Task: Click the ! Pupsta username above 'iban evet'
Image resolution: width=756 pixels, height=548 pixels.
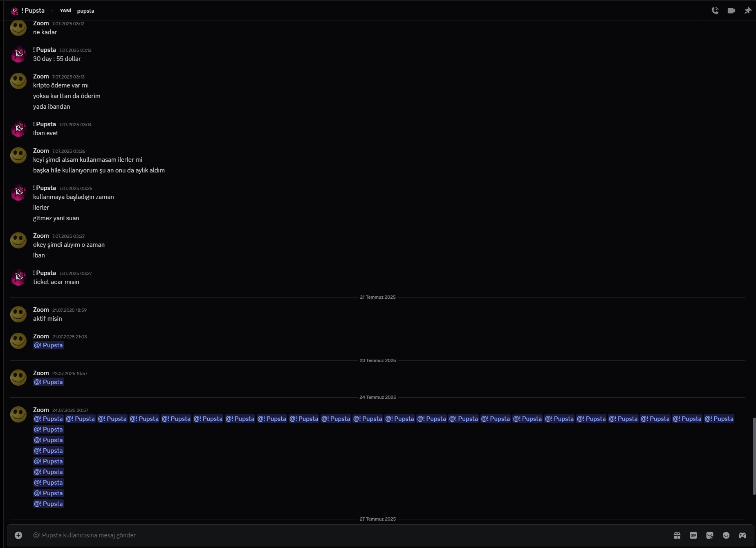Action: click(45, 124)
